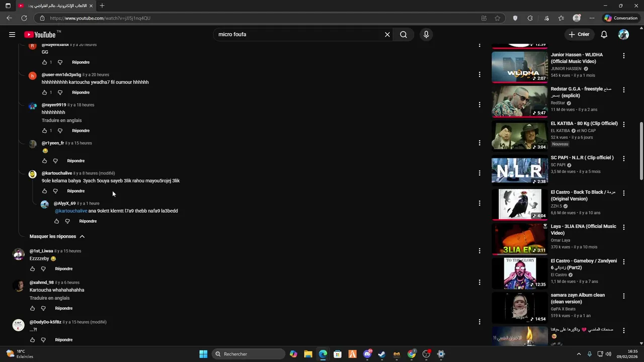Reload the page with refresh icon
Screen dimensions: 644x362
[24, 18]
